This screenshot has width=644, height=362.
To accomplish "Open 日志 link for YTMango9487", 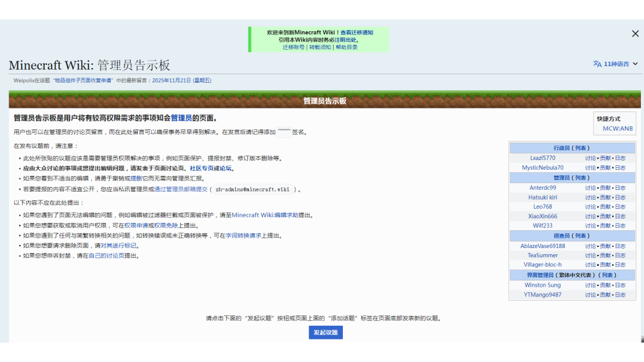I will point(620,295).
